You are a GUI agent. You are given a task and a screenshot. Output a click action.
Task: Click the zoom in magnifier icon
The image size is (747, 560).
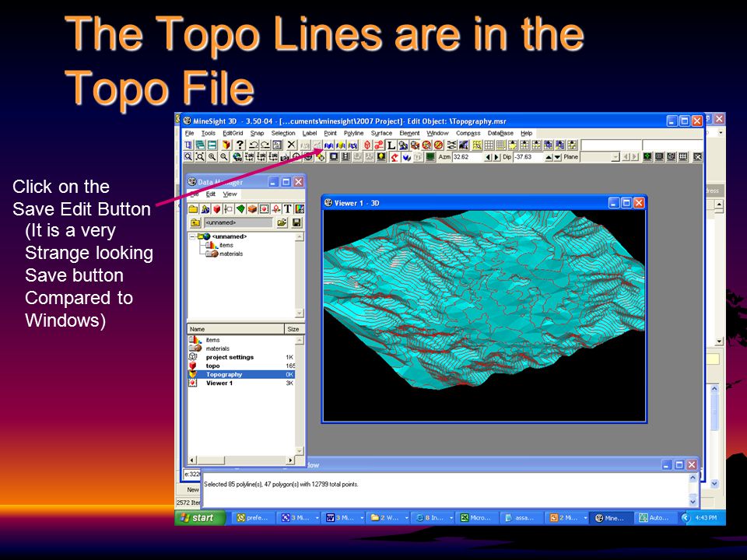tap(212, 156)
